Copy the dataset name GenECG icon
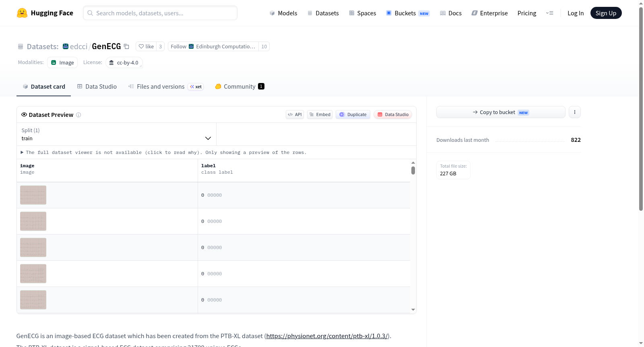Screen dimensions: 644x347 (x=126, y=46)
